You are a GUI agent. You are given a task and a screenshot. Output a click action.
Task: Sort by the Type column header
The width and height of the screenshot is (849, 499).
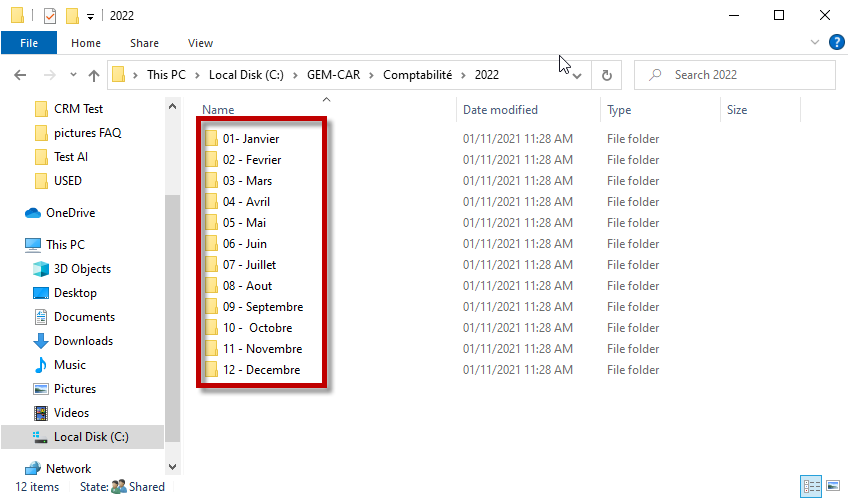point(619,110)
